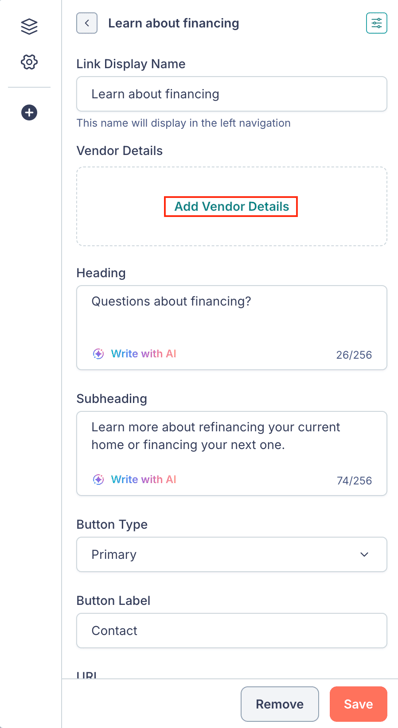Open the layers icon in sidebar
398x728 pixels.
29,26
